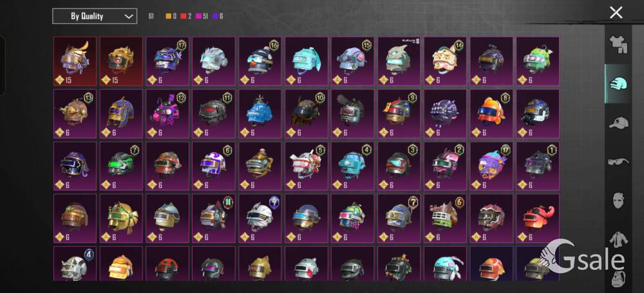Select the green frog helmet in top row
Image resolution: width=644 pixels, height=293 pixels.
click(x=538, y=61)
